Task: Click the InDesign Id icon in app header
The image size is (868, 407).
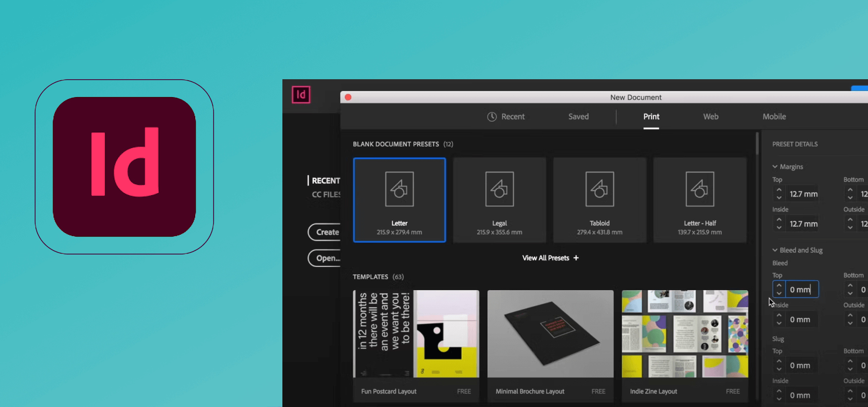Action: click(301, 95)
